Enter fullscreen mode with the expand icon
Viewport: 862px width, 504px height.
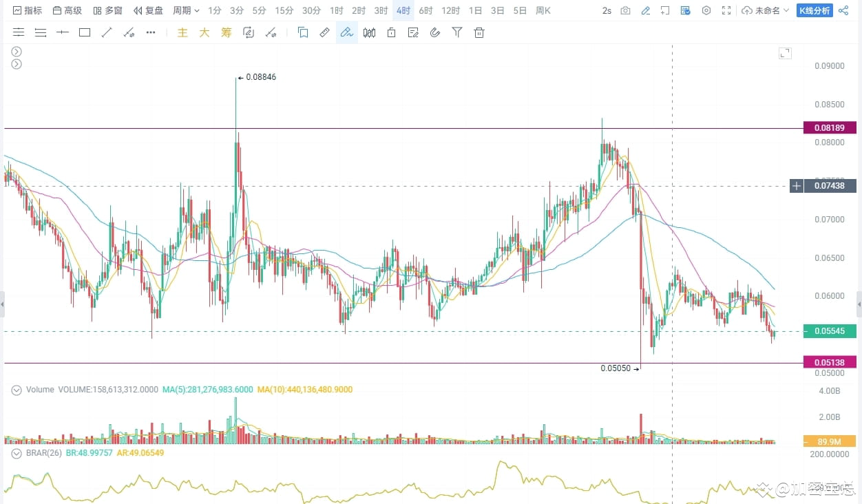pyautogui.click(x=726, y=10)
